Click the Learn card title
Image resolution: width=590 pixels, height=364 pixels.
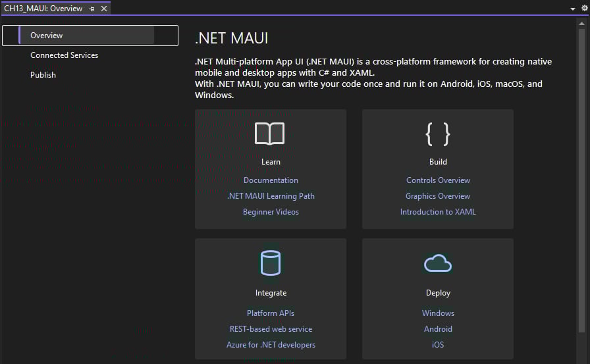(x=271, y=162)
